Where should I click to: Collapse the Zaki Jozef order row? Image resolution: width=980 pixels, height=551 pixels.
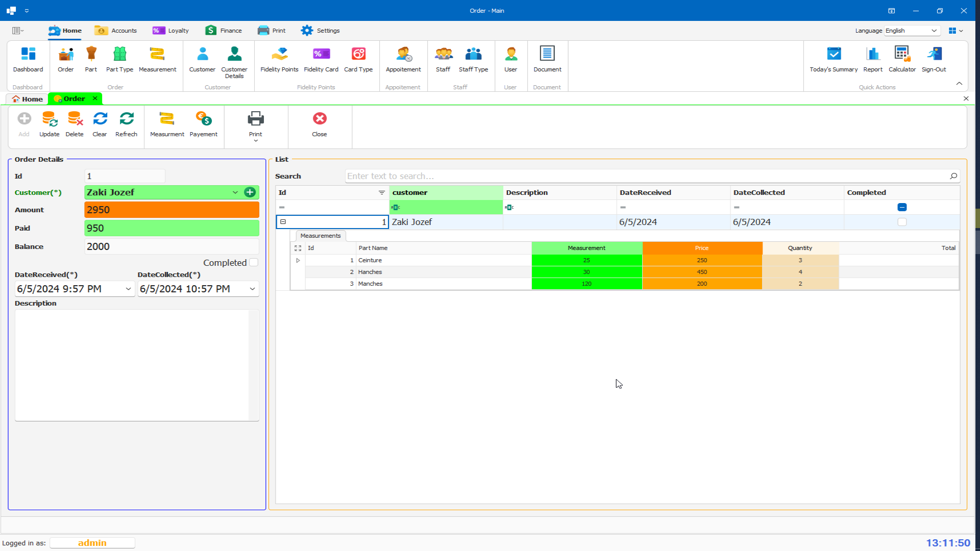pyautogui.click(x=283, y=222)
